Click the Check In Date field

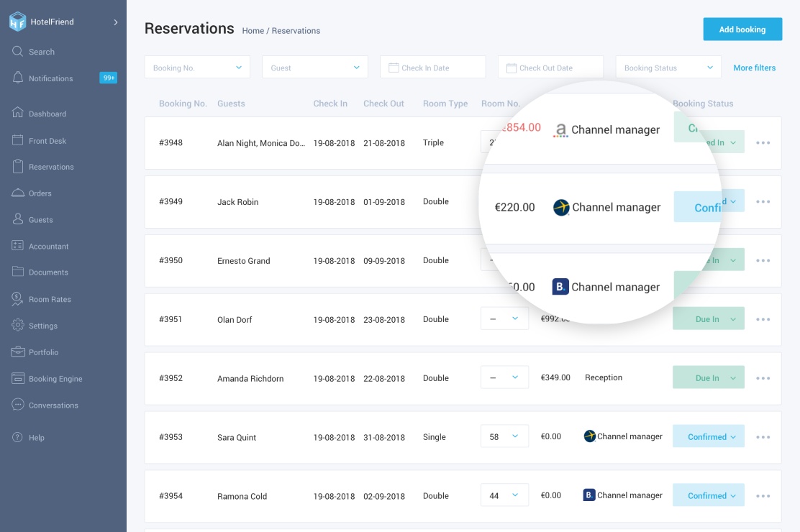point(432,68)
